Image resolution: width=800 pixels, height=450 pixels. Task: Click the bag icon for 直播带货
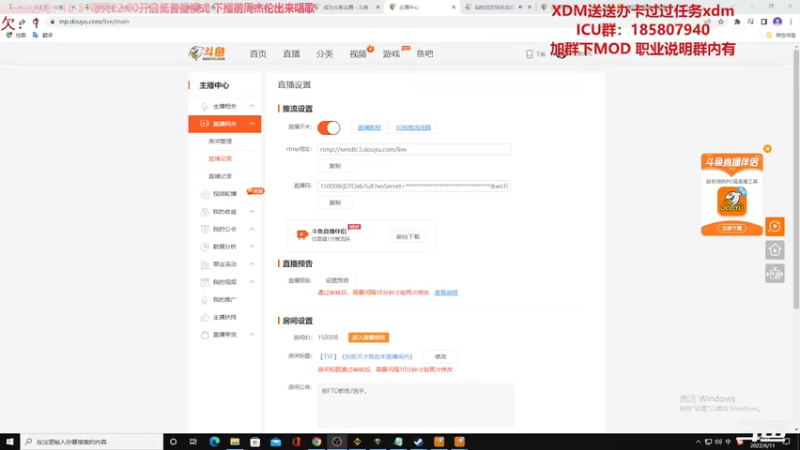tap(205, 335)
